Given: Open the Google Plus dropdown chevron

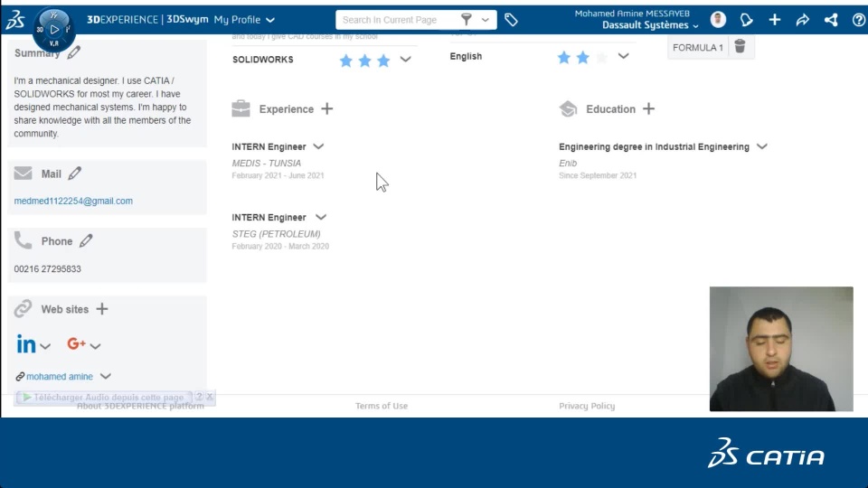Looking at the screenshot, I should (x=95, y=346).
